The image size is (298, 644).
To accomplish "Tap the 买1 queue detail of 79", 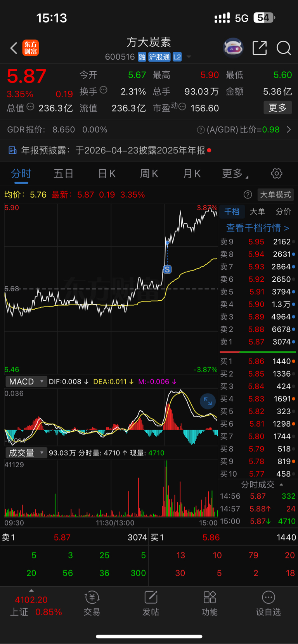I will click(x=253, y=555).
